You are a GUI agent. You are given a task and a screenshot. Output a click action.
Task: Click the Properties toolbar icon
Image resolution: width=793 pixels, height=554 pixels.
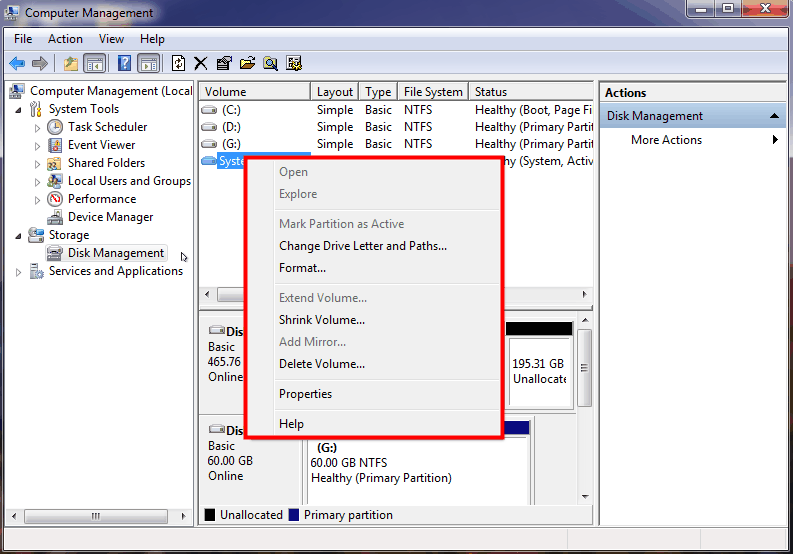224,63
